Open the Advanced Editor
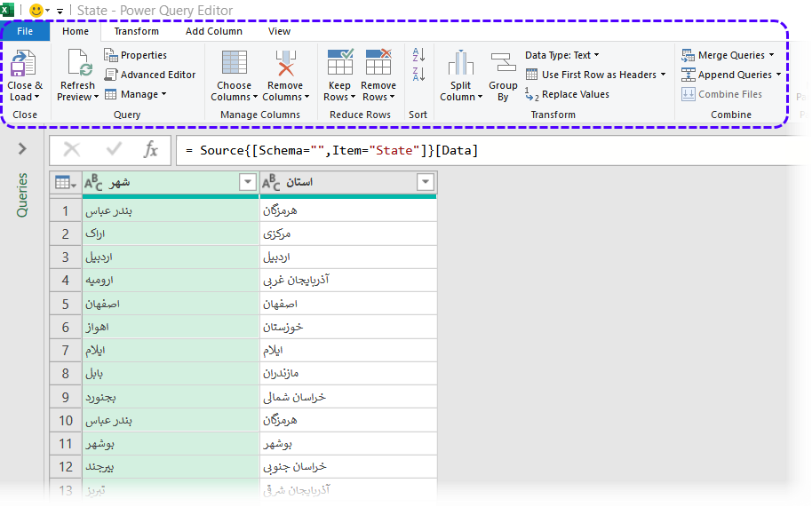This screenshot has width=812, height=507. click(150, 75)
